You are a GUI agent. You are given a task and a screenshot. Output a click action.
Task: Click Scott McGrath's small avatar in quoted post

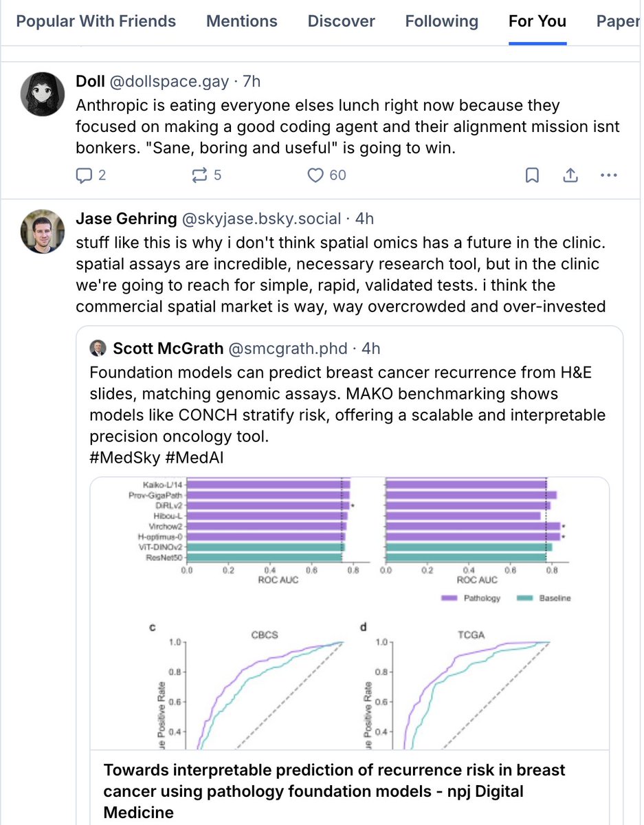pyautogui.click(x=98, y=349)
